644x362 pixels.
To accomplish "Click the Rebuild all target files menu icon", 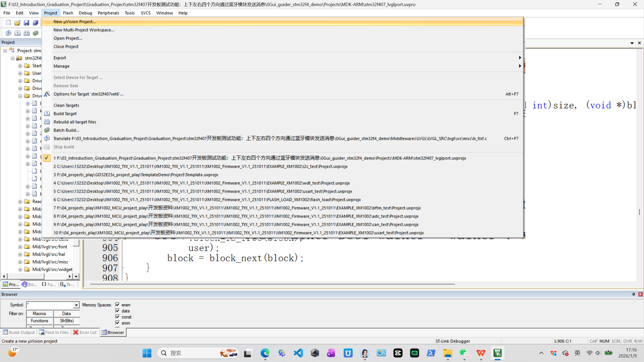I will pyautogui.click(x=47, y=122).
